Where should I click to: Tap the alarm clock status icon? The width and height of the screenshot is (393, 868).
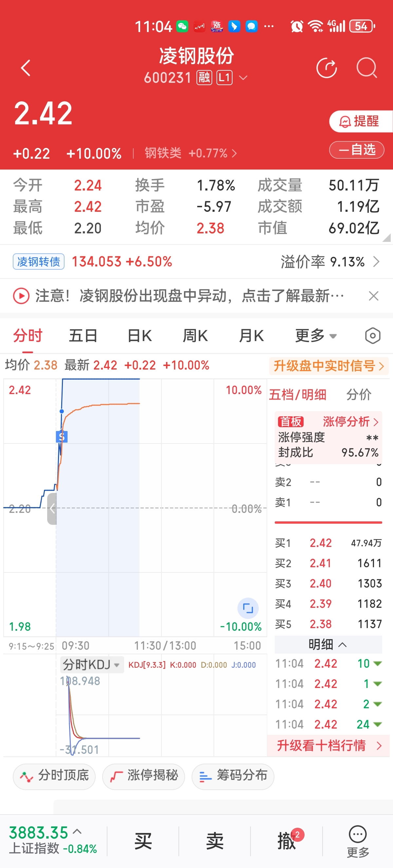pos(297,26)
